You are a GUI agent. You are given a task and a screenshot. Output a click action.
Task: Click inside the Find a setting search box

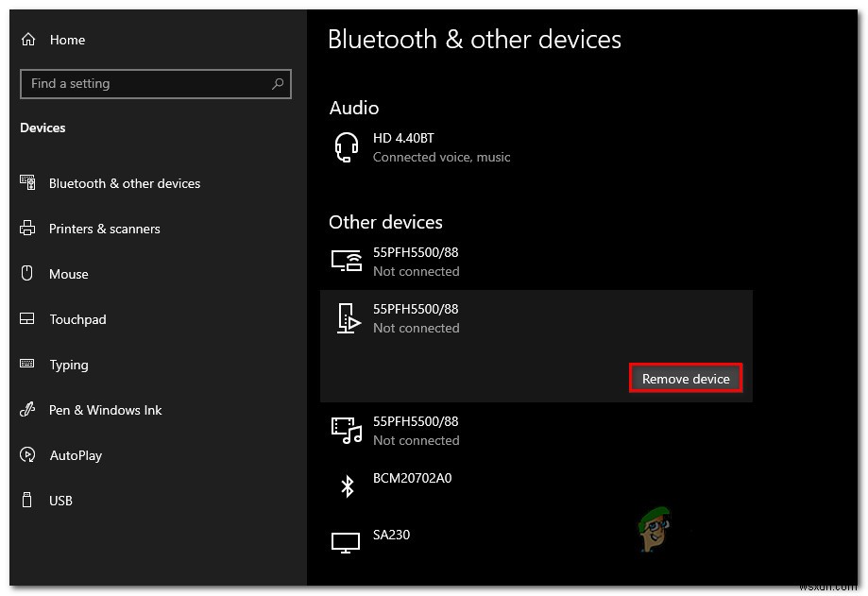tap(142, 83)
